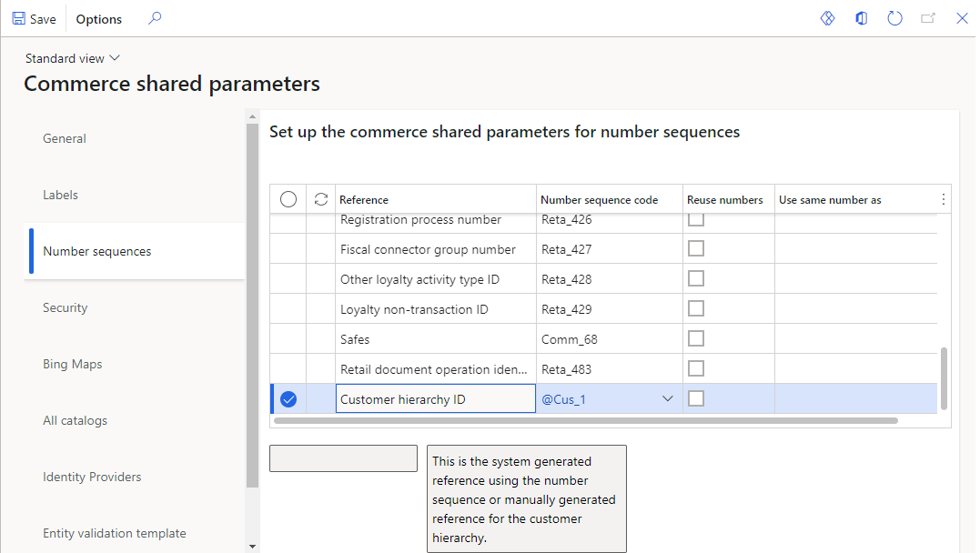Click the Customer hierarchy ID reference field

tap(435, 398)
